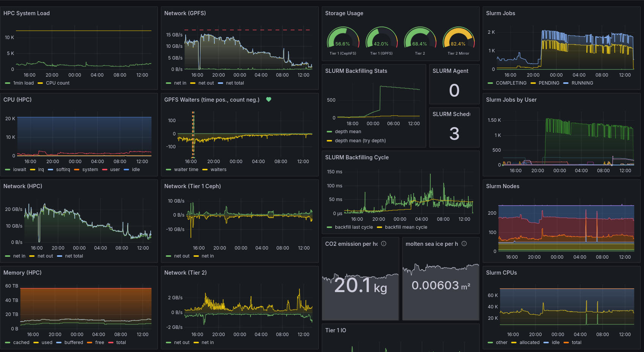Click the green heart icon beside GPFS Waiters
The width and height of the screenshot is (644, 352).
click(x=269, y=99)
